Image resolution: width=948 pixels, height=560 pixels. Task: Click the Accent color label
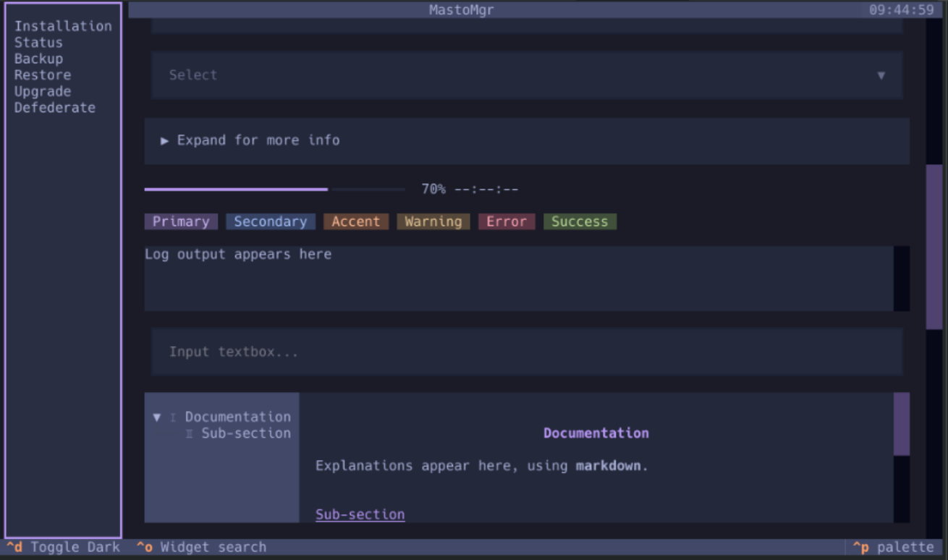point(355,222)
